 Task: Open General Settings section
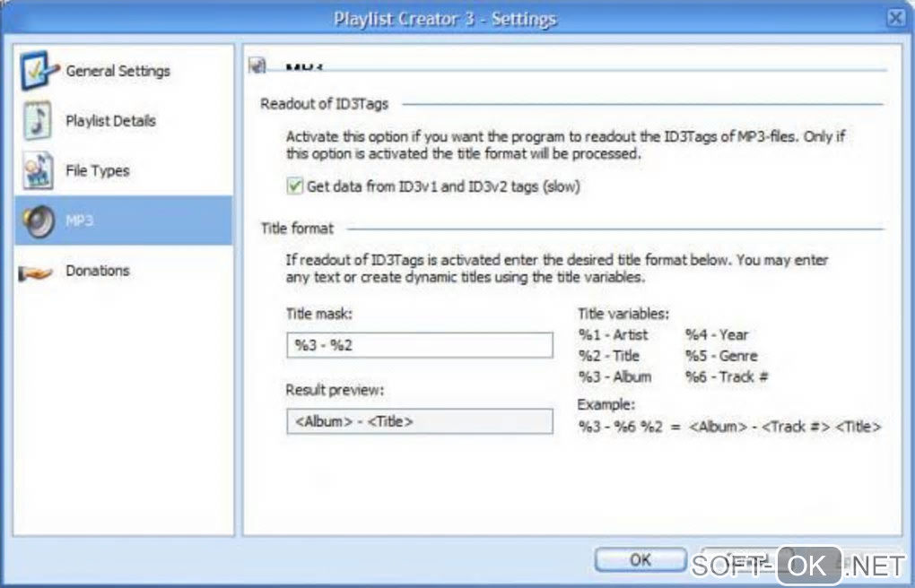(x=123, y=71)
